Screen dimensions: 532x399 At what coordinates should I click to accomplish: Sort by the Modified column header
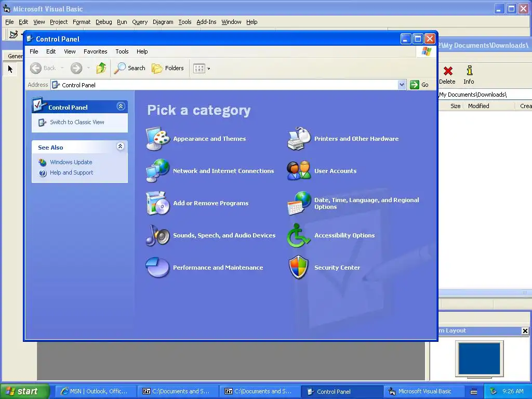pyautogui.click(x=489, y=106)
